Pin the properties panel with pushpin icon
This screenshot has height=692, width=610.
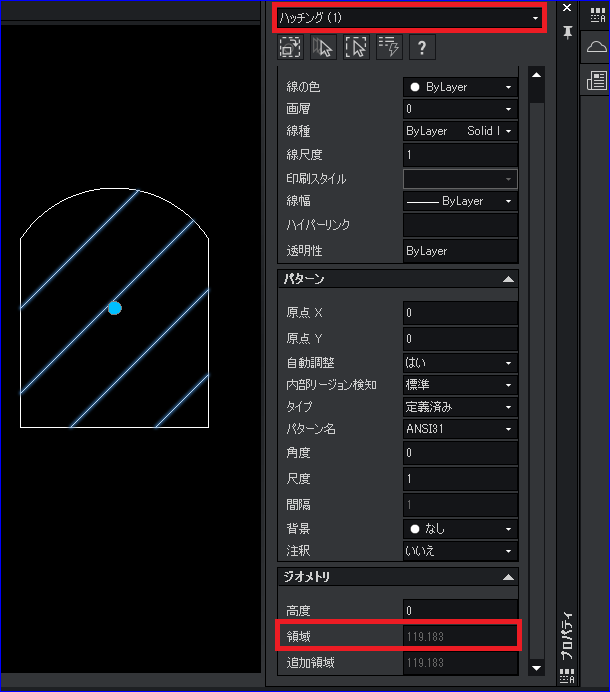(568, 32)
